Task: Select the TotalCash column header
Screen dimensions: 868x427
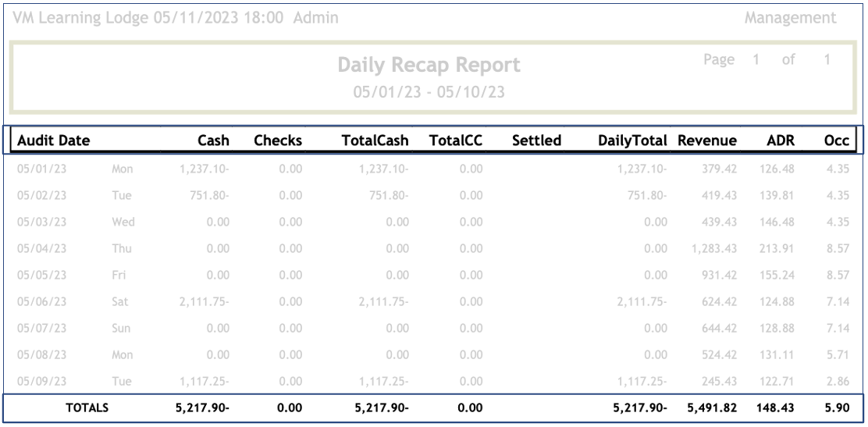Action: pos(375,141)
